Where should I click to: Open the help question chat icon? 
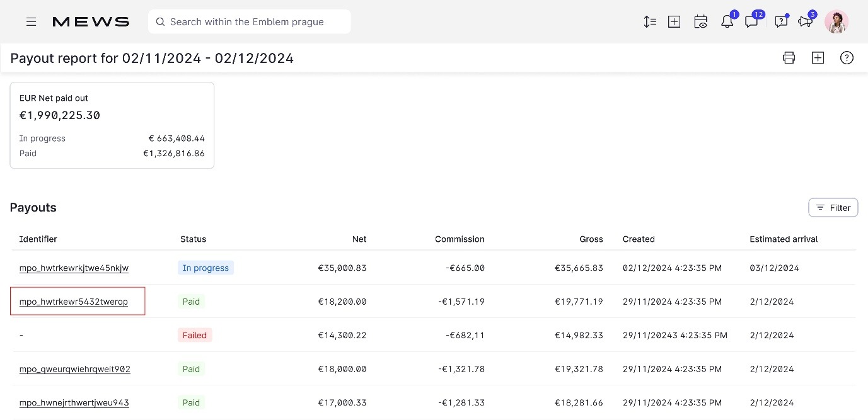[x=781, y=22]
